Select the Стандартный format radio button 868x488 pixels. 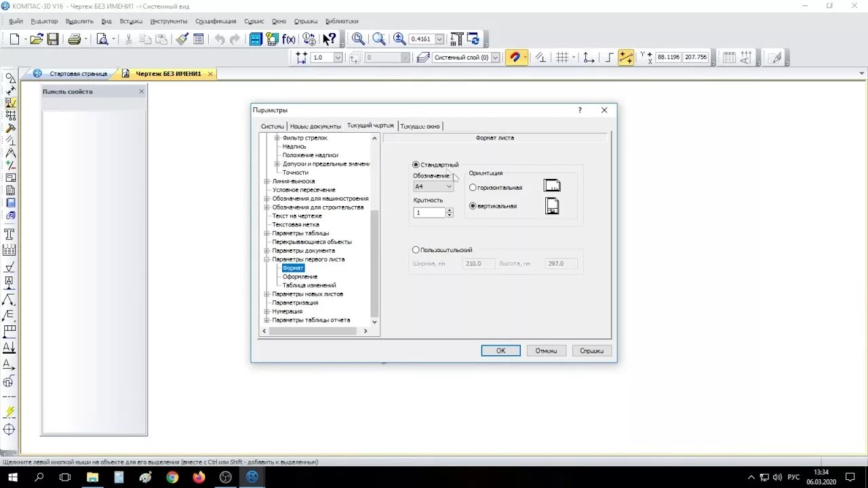pyautogui.click(x=416, y=165)
